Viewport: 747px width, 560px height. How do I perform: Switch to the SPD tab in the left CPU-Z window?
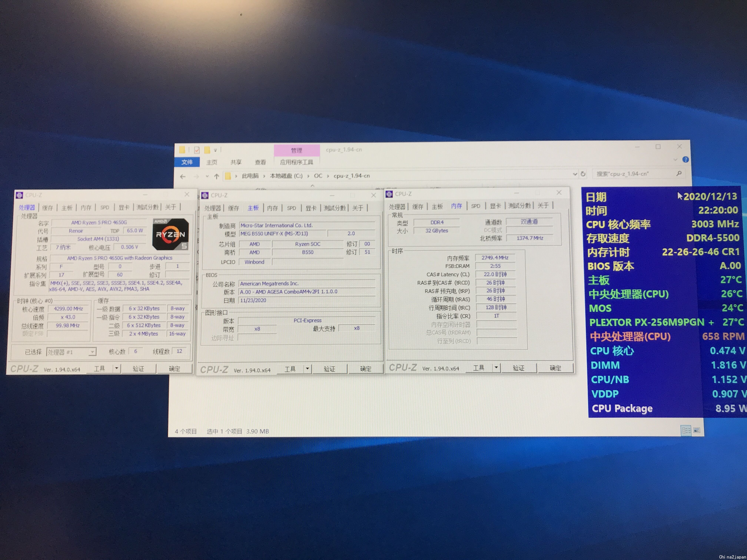(105, 208)
